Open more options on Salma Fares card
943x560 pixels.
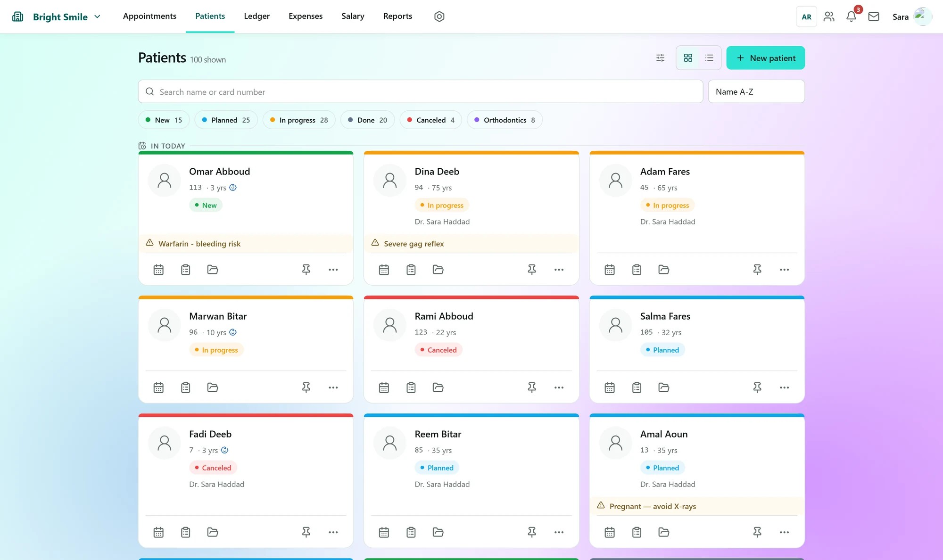[x=785, y=387]
